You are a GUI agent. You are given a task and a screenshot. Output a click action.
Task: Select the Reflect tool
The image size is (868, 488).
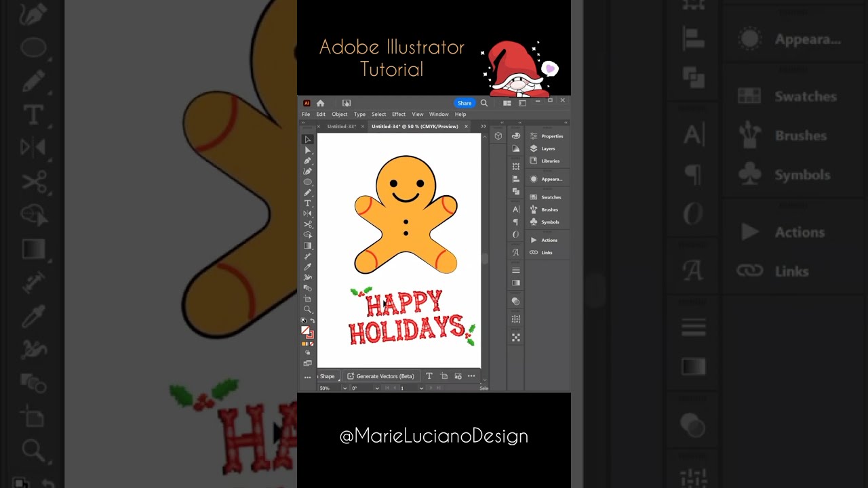[x=307, y=213]
